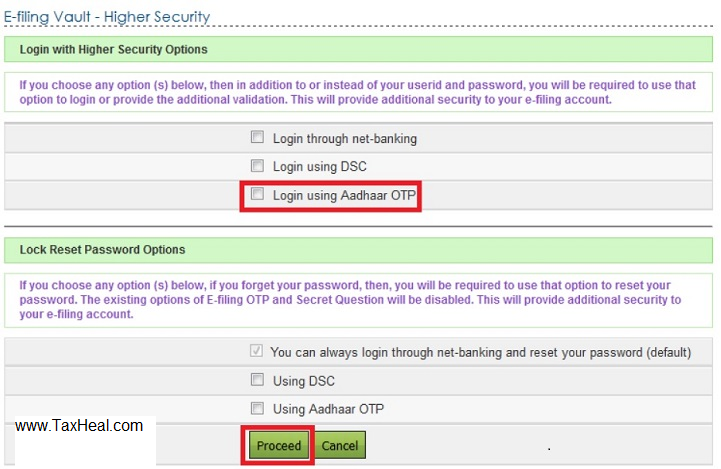The width and height of the screenshot is (721, 469).
Task: Select the 'Login with Higher Security Options' header
Action: coord(114,49)
